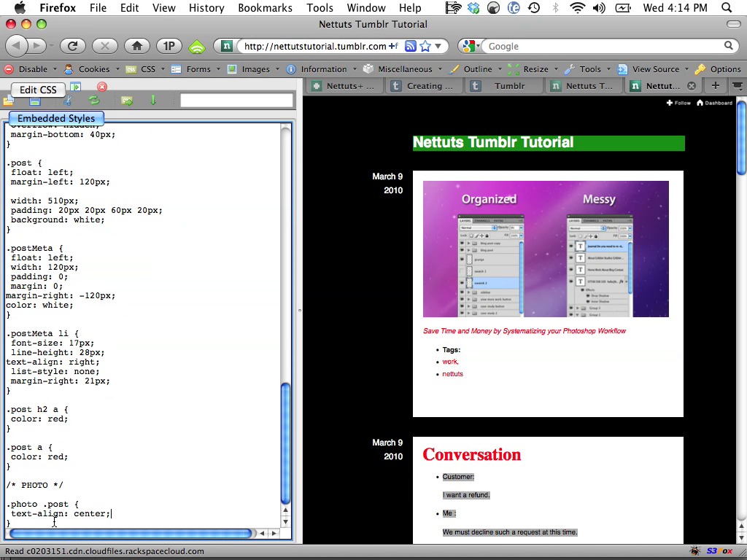The image size is (747, 560).
Task: Click the green signal icon beside 1P
Action: 197,47
